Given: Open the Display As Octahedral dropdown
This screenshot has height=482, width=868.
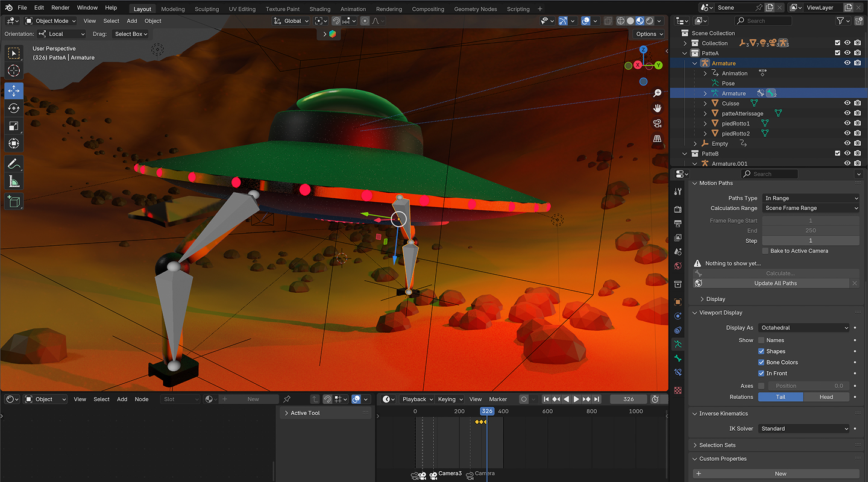Looking at the screenshot, I should (x=804, y=328).
